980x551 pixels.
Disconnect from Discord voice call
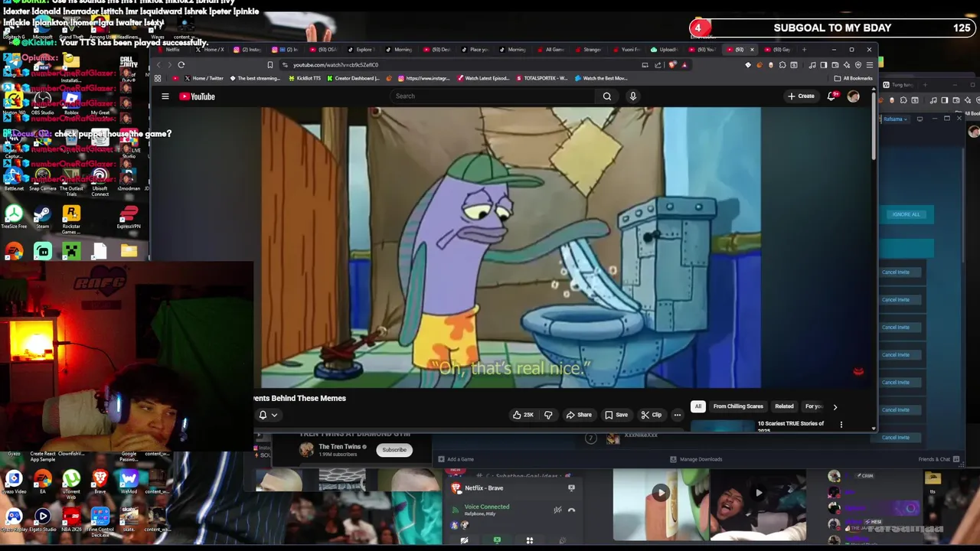click(x=571, y=510)
